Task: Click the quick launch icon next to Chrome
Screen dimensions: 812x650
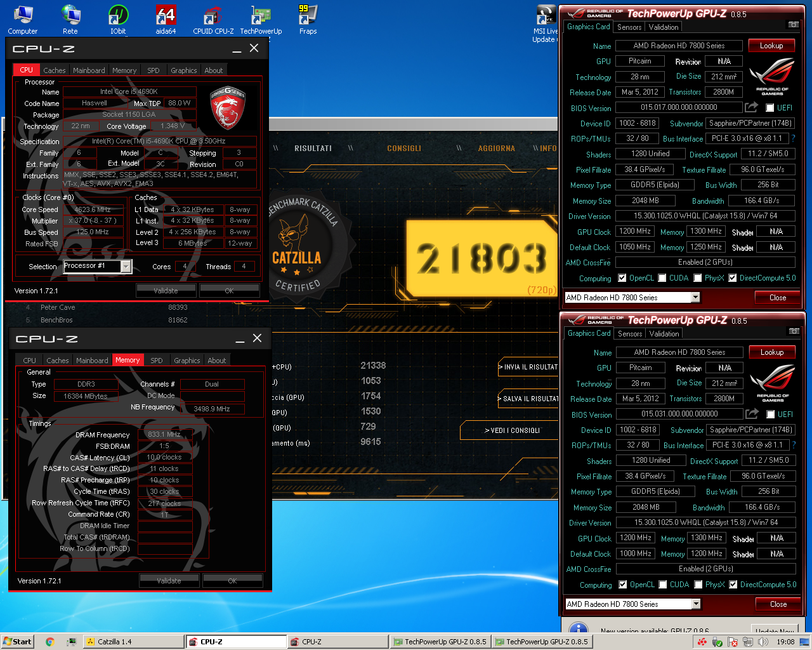Action: (x=71, y=642)
